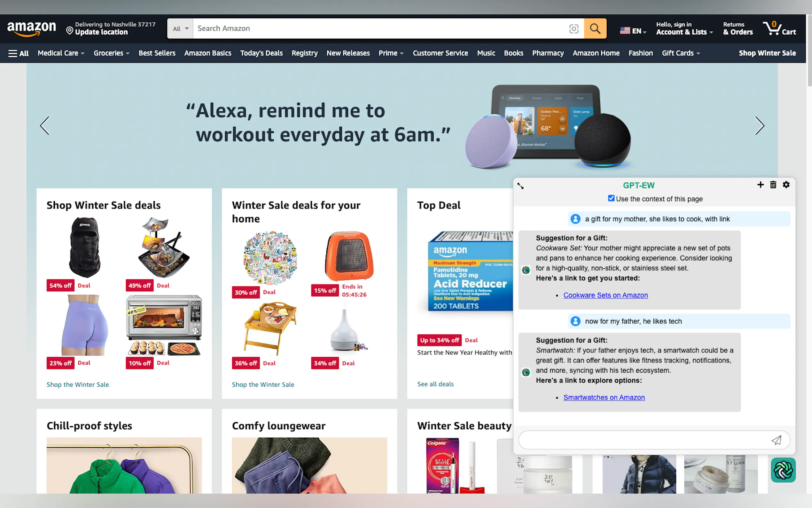This screenshot has width=812, height=508.
Task: Open the Prime menu in navigation bar
Action: point(391,53)
